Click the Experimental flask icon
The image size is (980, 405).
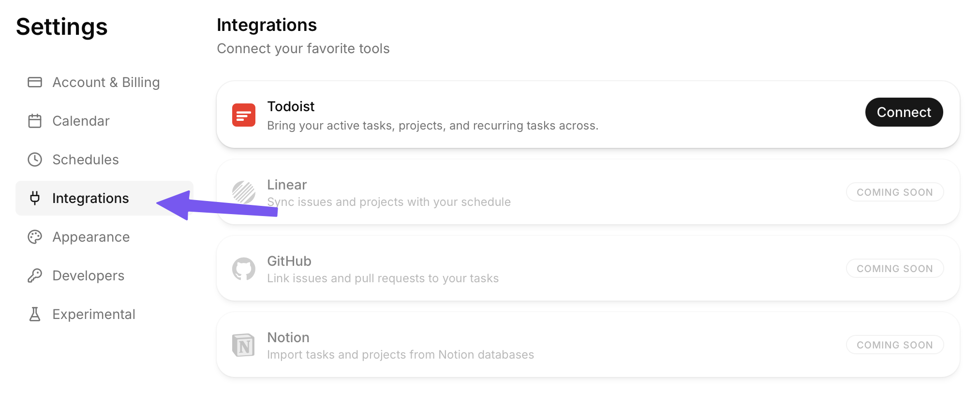coord(35,314)
